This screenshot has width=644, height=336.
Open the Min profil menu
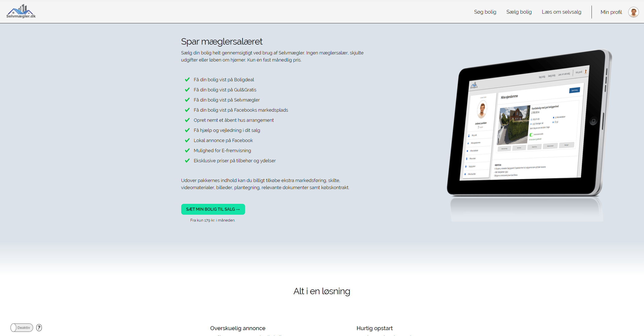(611, 12)
